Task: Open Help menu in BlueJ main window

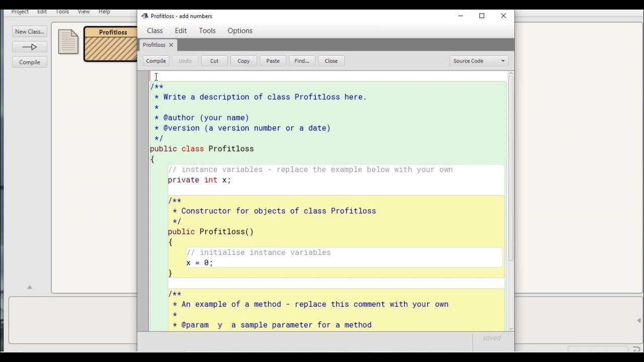Action: point(104,11)
